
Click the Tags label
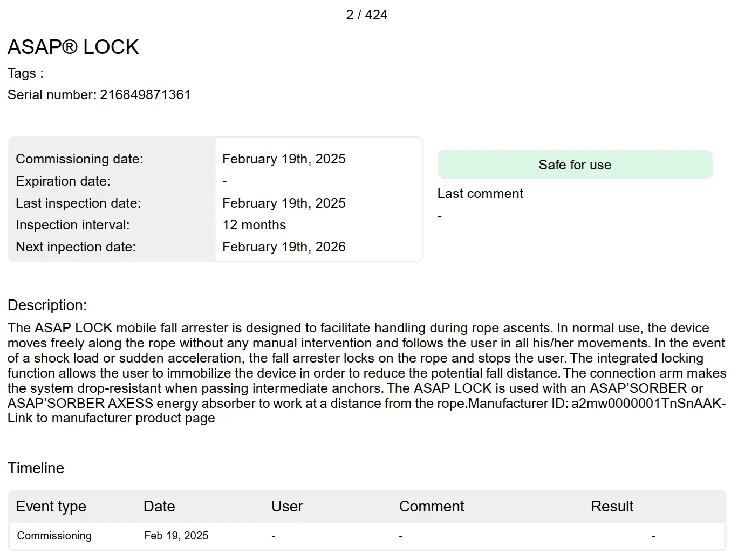25,73
